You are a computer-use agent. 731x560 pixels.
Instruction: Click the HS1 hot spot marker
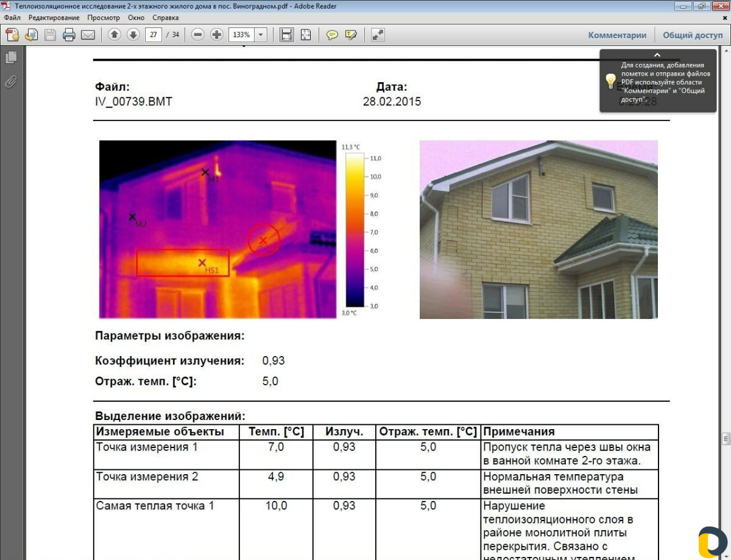[202, 263]
